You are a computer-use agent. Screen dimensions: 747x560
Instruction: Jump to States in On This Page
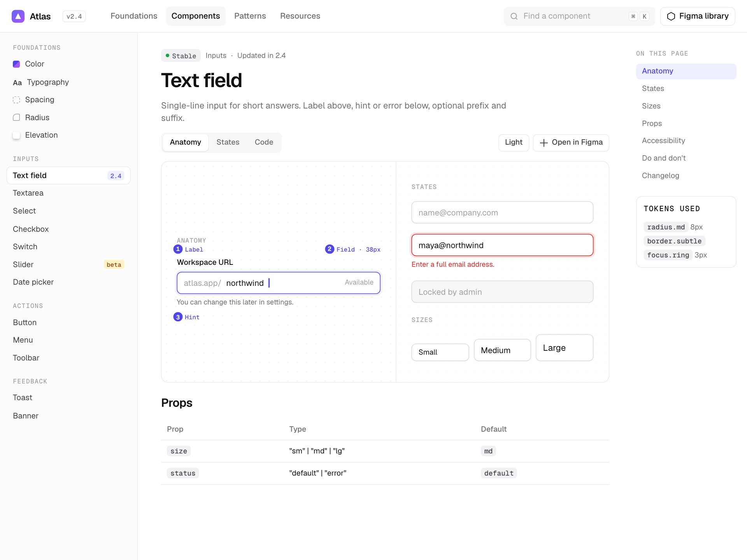tap(686, 89)
